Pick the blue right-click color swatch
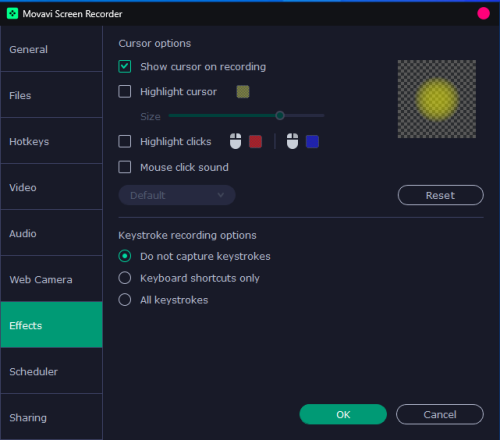Screen dimensions: 500x440 click(312, 141)
